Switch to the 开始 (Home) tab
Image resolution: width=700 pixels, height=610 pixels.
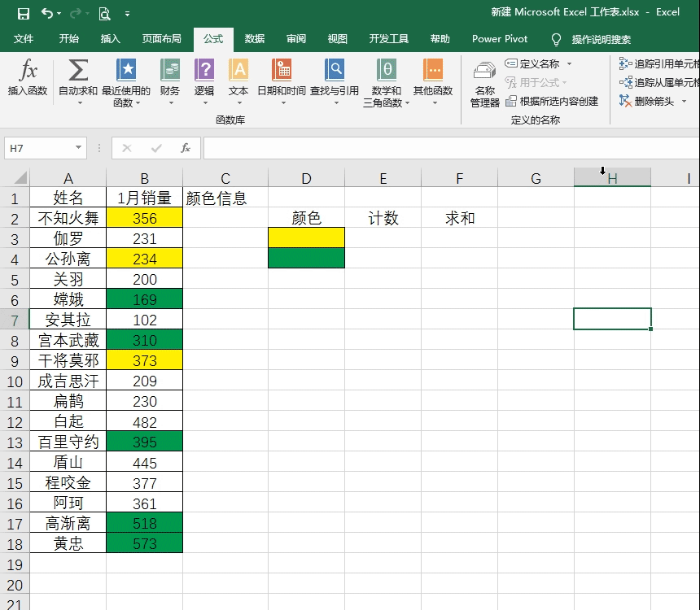click(x=68, y=39)
